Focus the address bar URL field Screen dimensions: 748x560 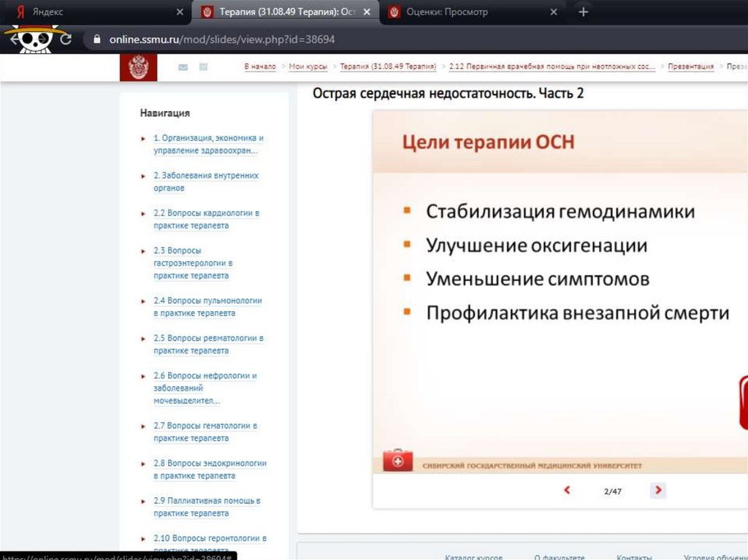pyautogui.click(x=415, y=39)
